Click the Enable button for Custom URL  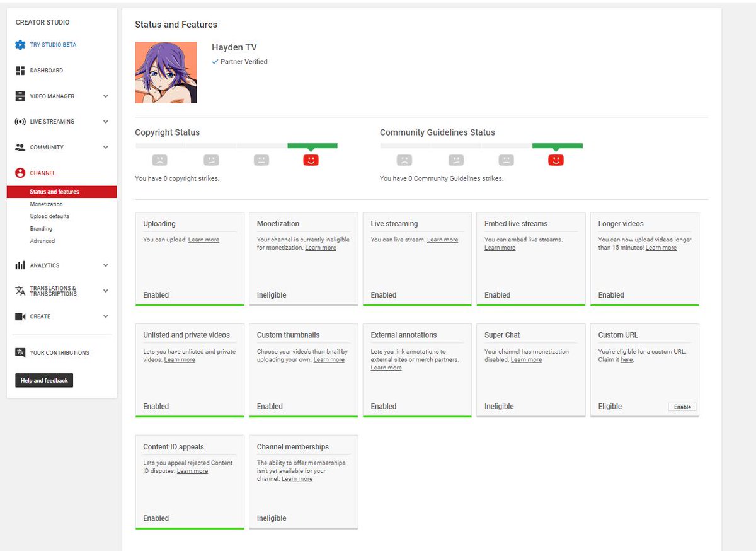[x=682, y=407]
